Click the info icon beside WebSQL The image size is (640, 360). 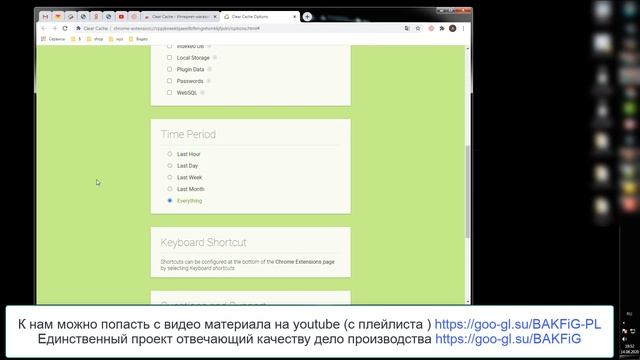point(202,93)
